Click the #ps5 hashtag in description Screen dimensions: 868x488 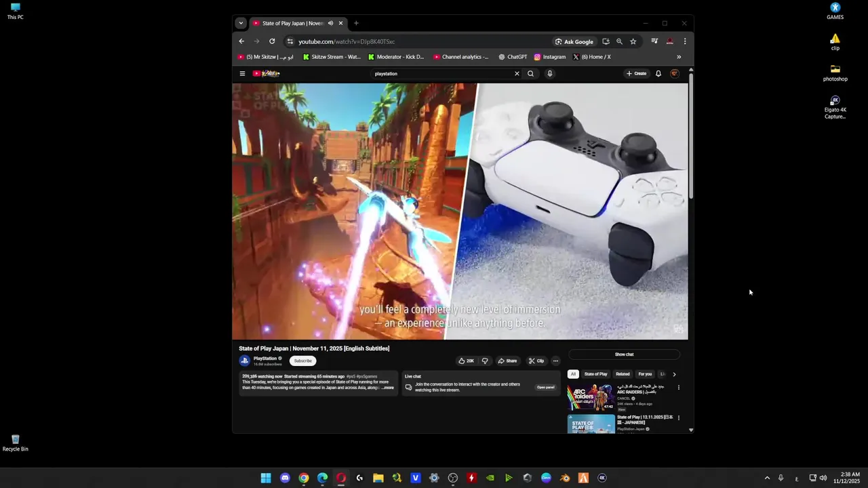(x=351, y=376)
